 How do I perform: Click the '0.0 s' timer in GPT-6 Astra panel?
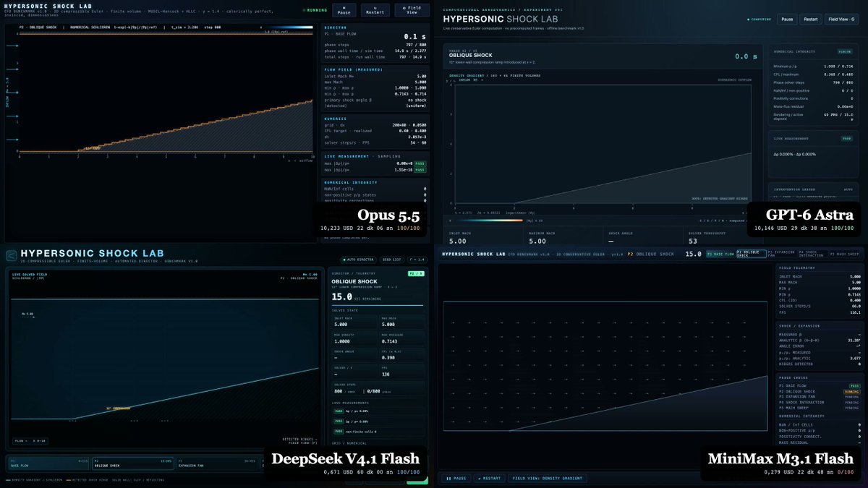746,56
